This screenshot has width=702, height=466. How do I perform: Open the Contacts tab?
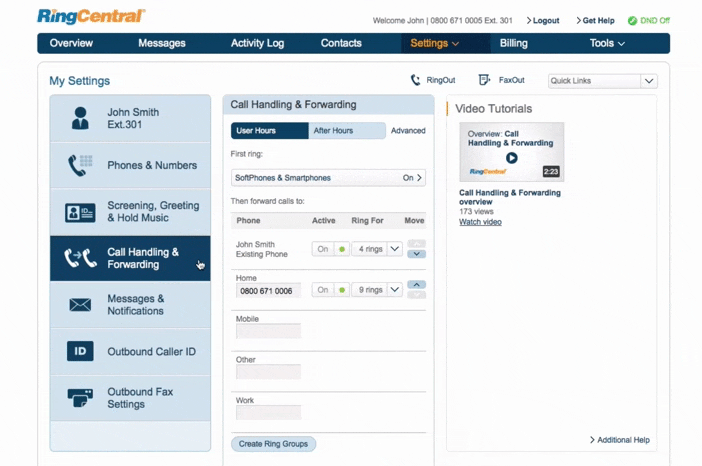click(x=341, y=43)
